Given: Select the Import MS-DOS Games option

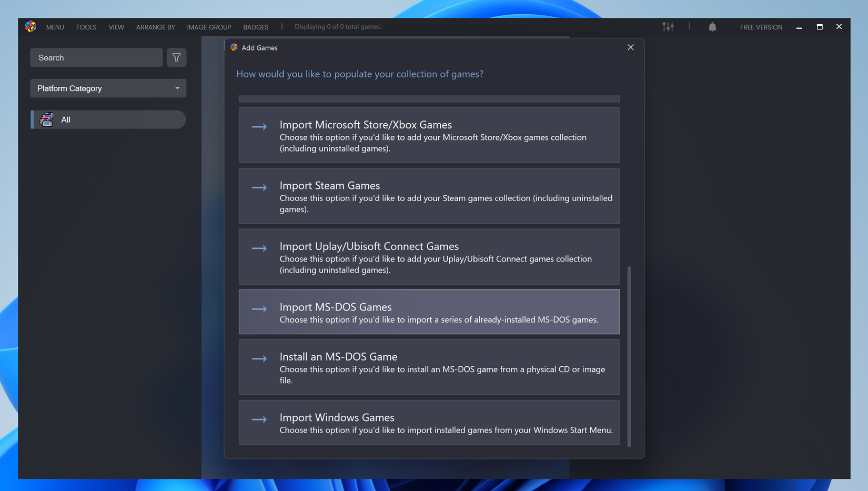Looking at the screenshot, I should pos(429,312).
